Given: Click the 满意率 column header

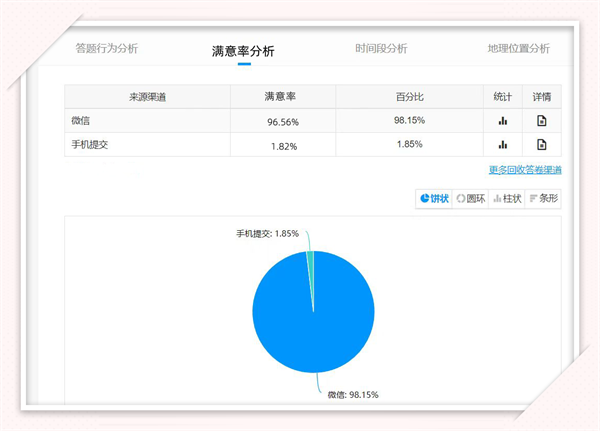Looking at the screenshot, I should point(283,97).
